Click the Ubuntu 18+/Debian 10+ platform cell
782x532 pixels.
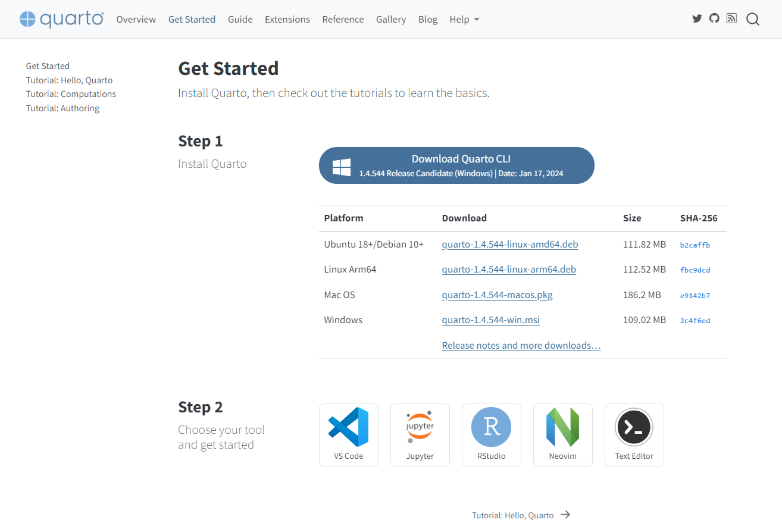pos(374,244)
